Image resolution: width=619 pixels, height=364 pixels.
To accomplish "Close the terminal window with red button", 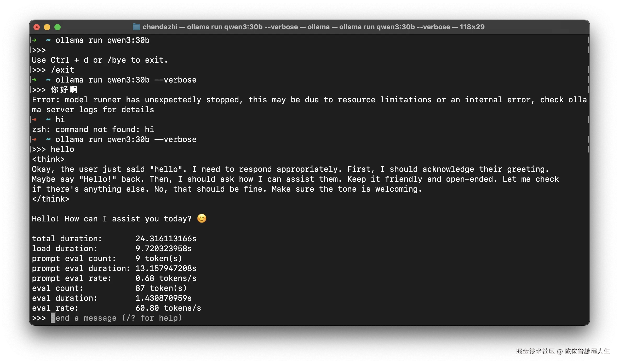I will click(37, 27).
